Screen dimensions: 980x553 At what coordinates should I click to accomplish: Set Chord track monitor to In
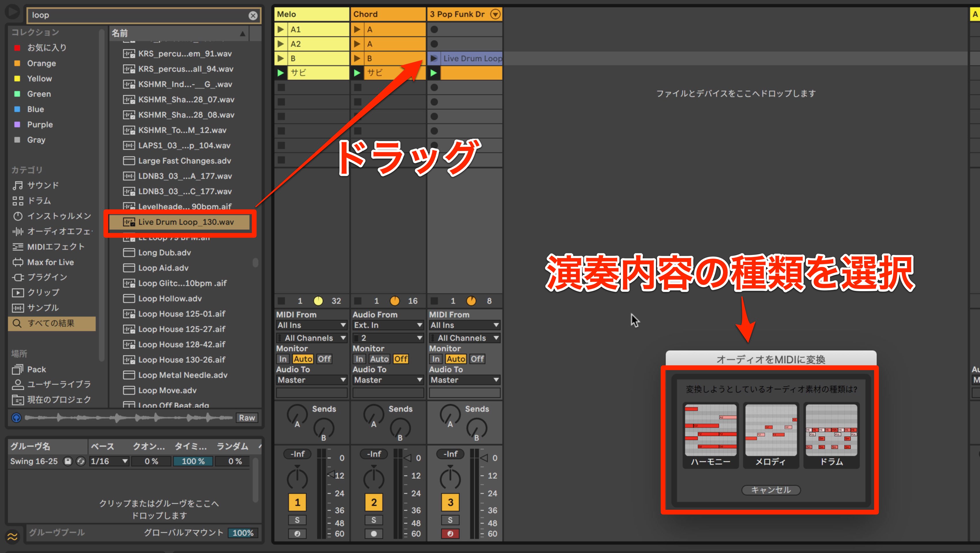coord(359,359)
